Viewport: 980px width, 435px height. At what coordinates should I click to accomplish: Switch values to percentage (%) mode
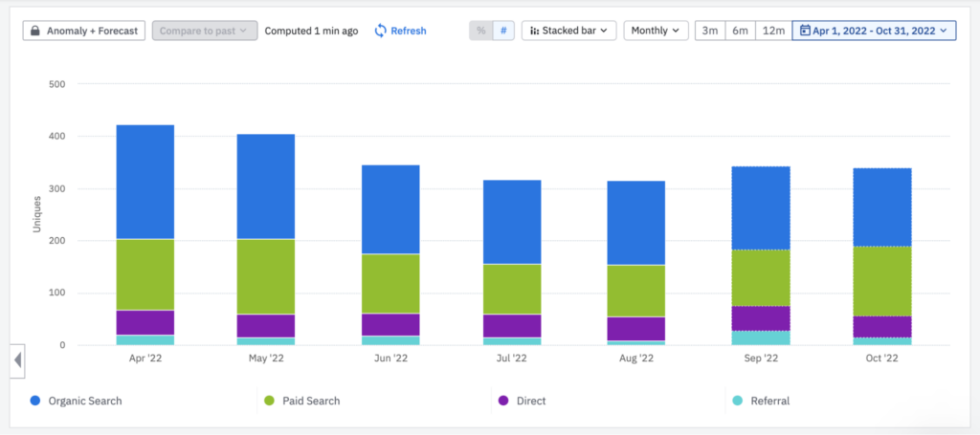click(x=480, y=31)
